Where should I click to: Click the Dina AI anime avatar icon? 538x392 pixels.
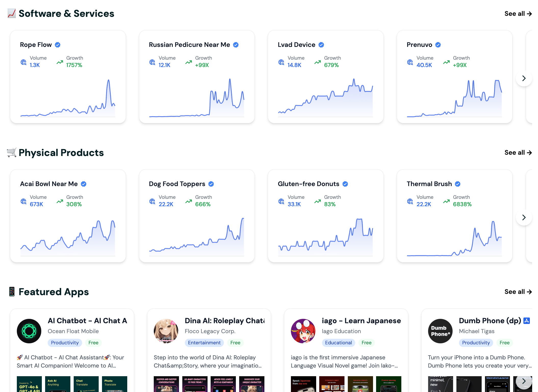pyautogui.click(x=166, y=331)
